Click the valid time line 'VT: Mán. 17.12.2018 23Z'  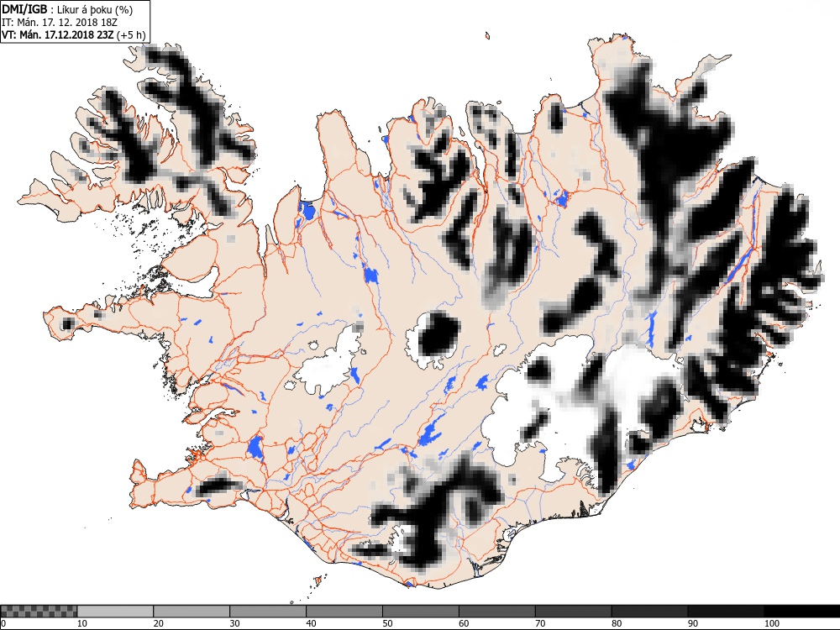point(58,34)
